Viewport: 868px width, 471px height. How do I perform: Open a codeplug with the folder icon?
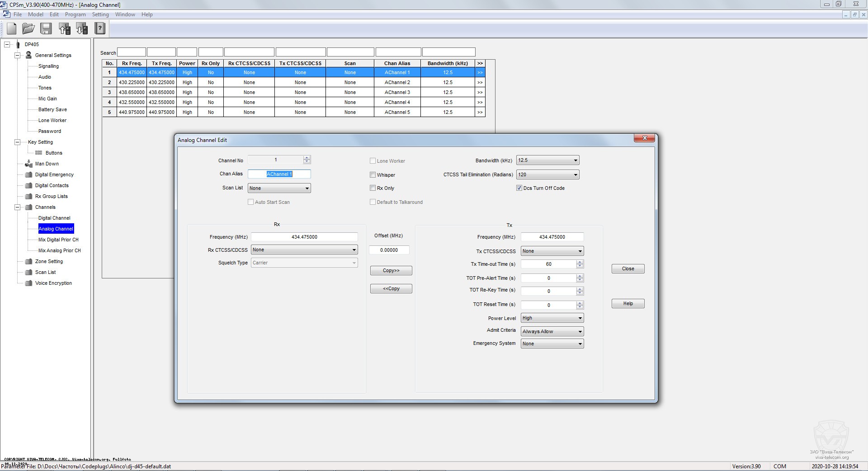[28, 29]
